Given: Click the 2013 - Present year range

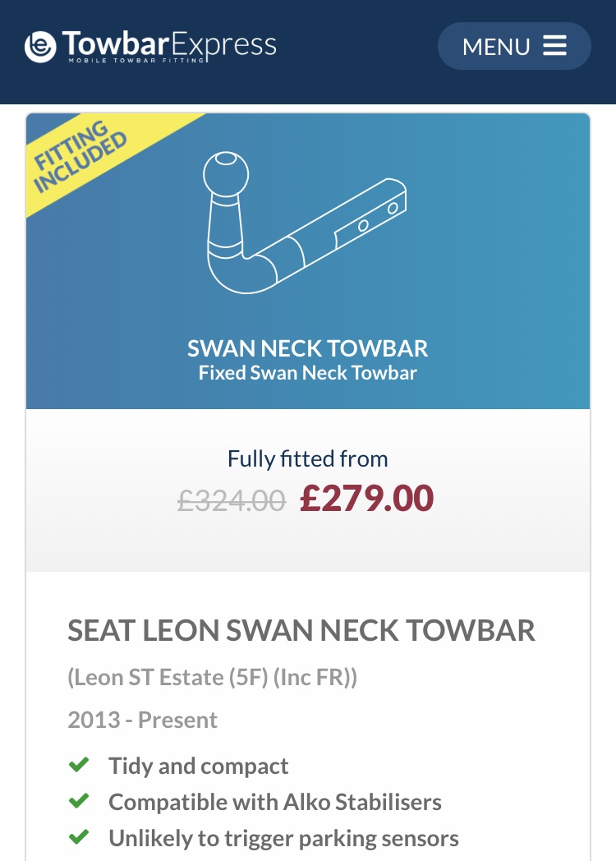Looking at the screenshot, I should click(142, 721).
